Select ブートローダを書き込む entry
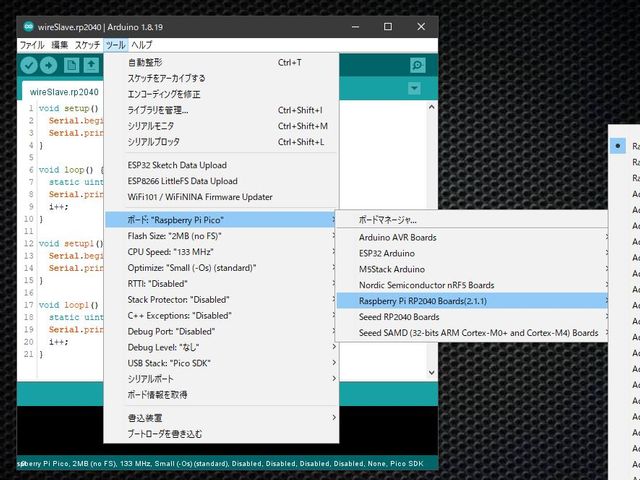640x480 pixels. point(221,434)
